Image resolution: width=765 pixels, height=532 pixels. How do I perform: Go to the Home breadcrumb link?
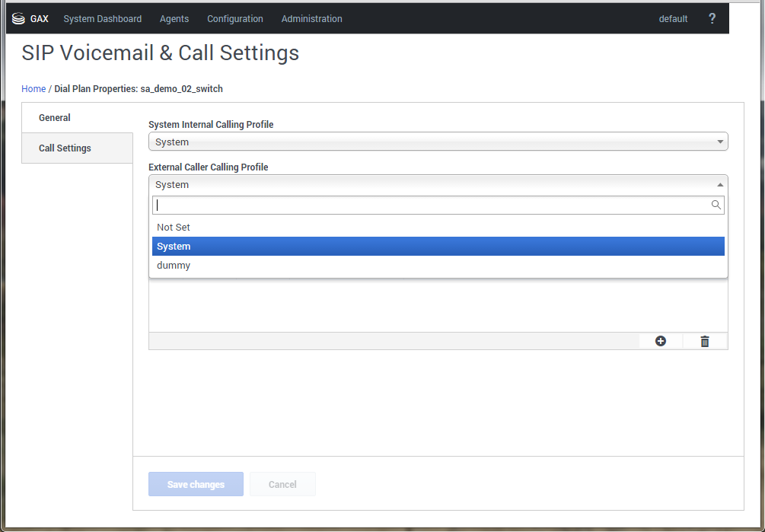point(33,89)
